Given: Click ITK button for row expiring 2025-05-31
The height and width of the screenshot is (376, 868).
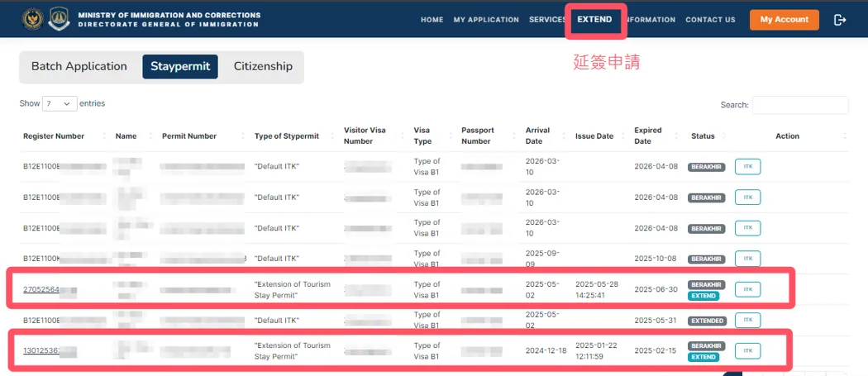Looking at the screenshot, I should coord(748,320).
